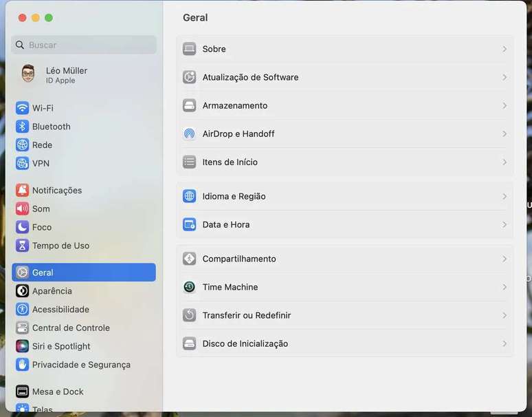Click the Notificações bell icon
The image size is (532, 417).
tap(23, 191)
